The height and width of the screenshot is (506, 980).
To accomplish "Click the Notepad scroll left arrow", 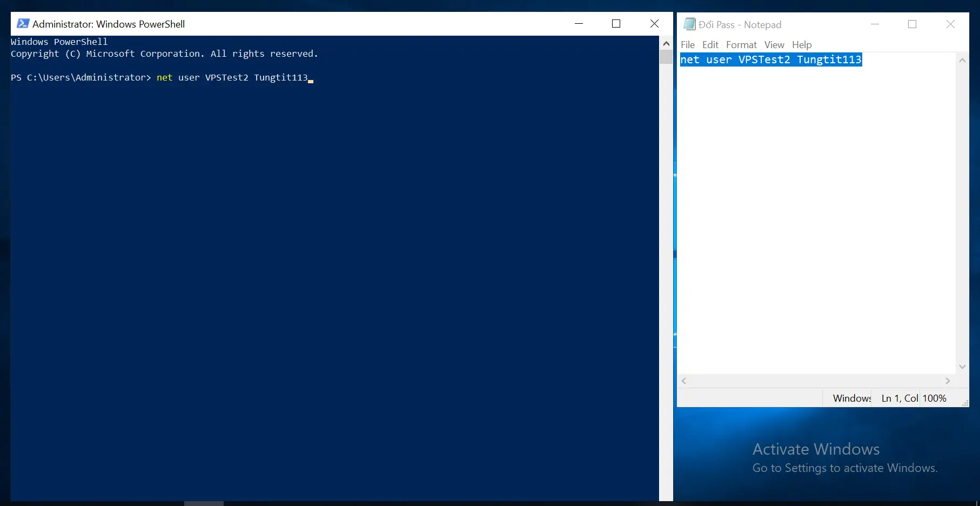I will (x=684, y=381).
